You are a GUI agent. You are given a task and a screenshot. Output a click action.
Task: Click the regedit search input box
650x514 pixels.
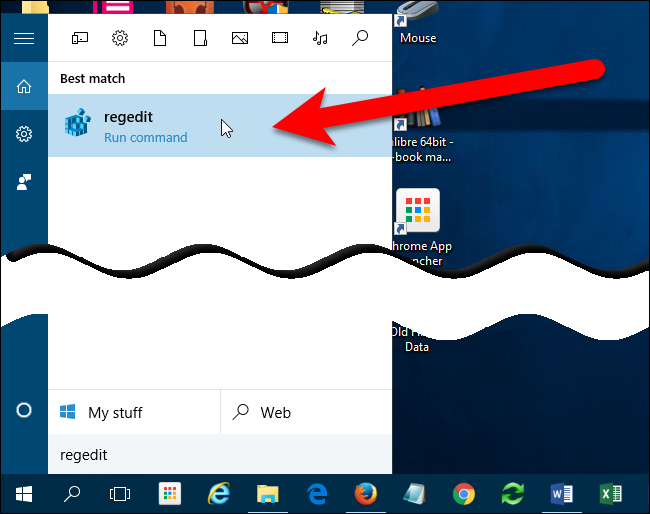(220, 455)
